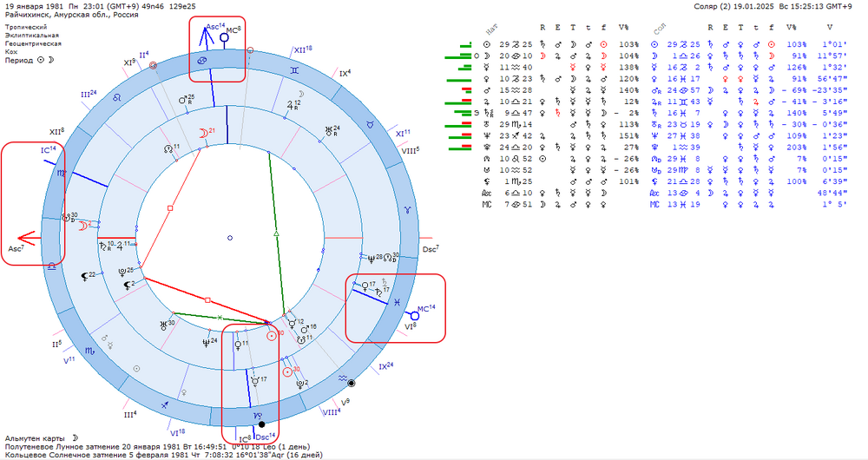Click the 'Эклиптикальная' setting label

[x=31, y=35]
